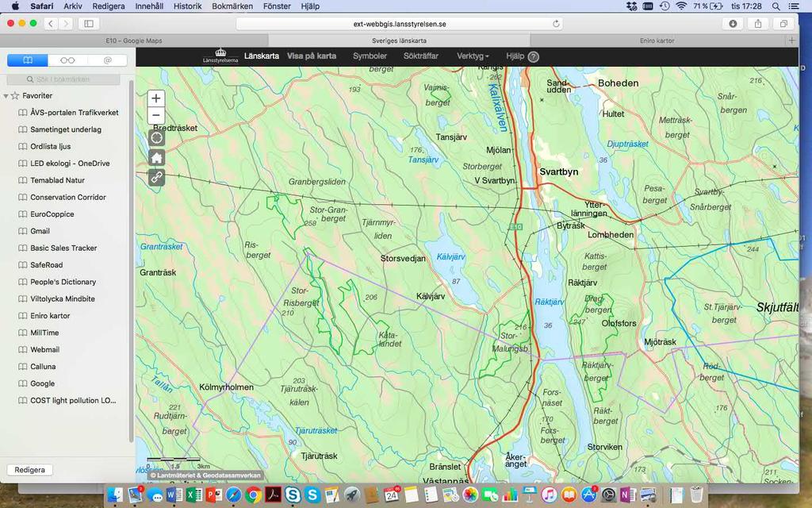Open Google Chrome from the Dock

pyautogui.click(x=253, y=495)
